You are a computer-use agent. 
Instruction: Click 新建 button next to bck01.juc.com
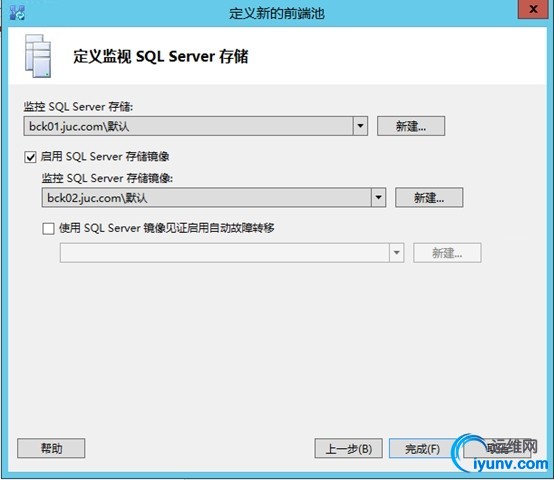(411, 126)
